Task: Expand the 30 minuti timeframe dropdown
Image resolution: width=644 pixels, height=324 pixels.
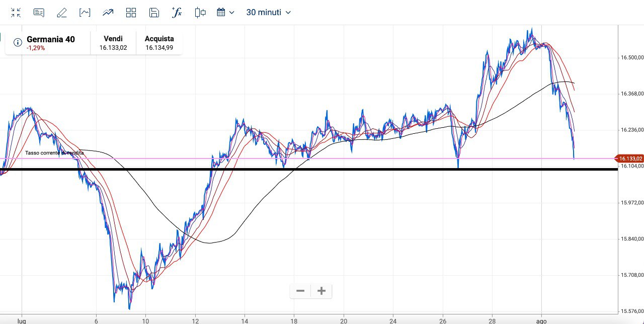Action: coord(268,13)
